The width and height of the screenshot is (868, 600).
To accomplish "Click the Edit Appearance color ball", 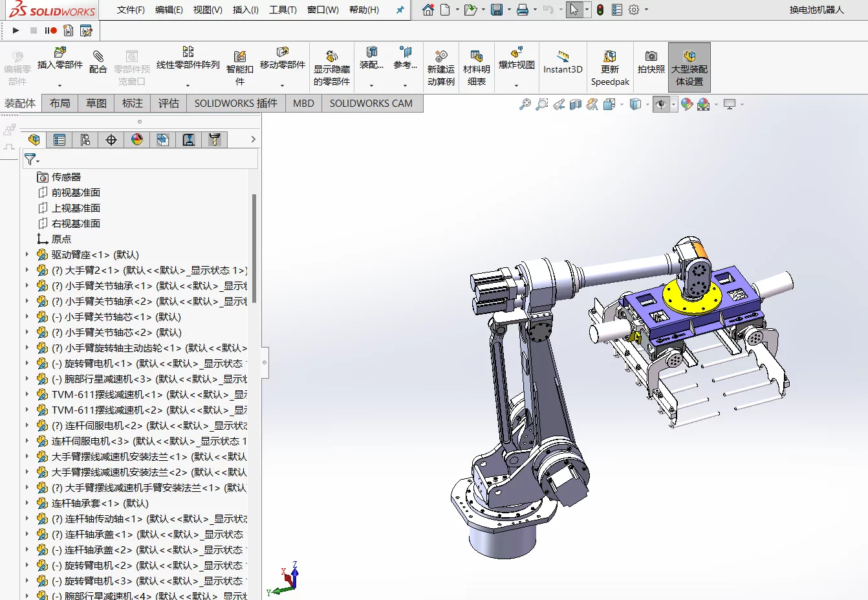I will tap(687, 104).
